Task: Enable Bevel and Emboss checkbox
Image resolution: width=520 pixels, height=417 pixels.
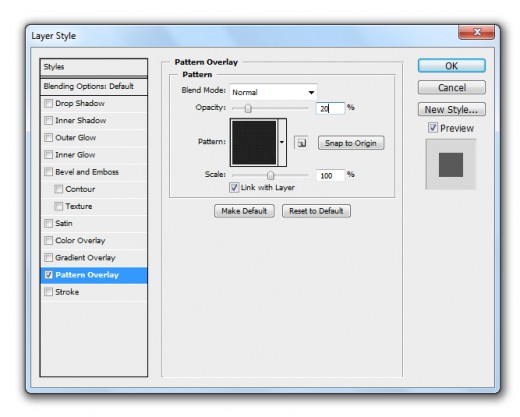Action: [x=49, y=172]
